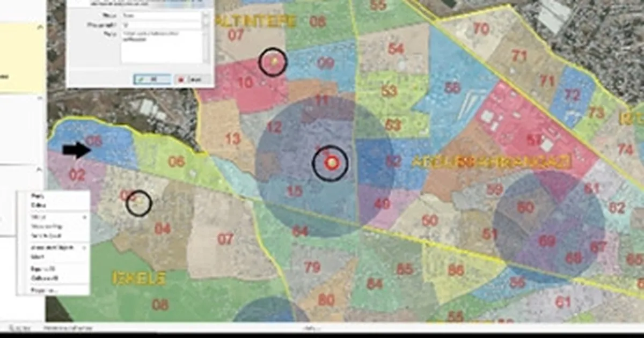Viewport: 644px width, 338px height.
Task: Click into the Name field of the dialog
Action: click(x=160, y=16)
